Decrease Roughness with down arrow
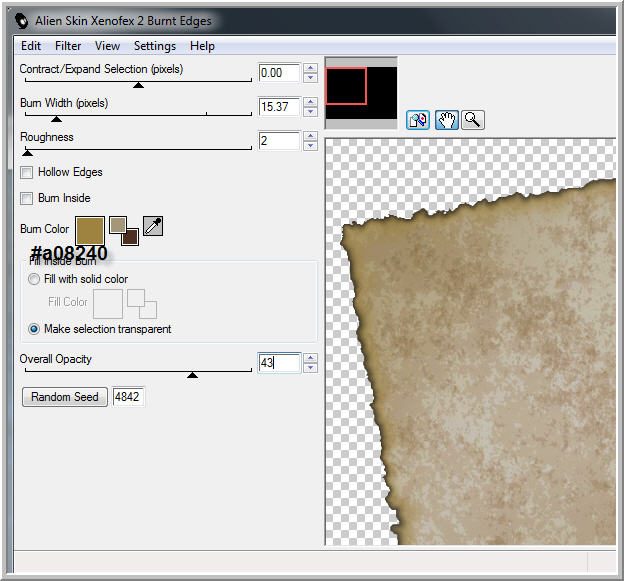Screen dimensions: 624x581 [x=310, y=146]
